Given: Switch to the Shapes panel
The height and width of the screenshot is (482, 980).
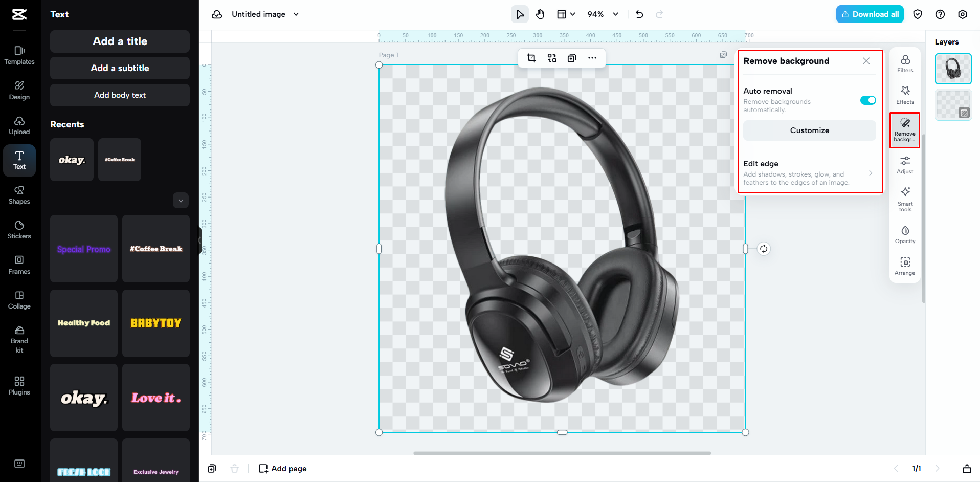Looking at the screenshot, I should (x=19, y=195).
